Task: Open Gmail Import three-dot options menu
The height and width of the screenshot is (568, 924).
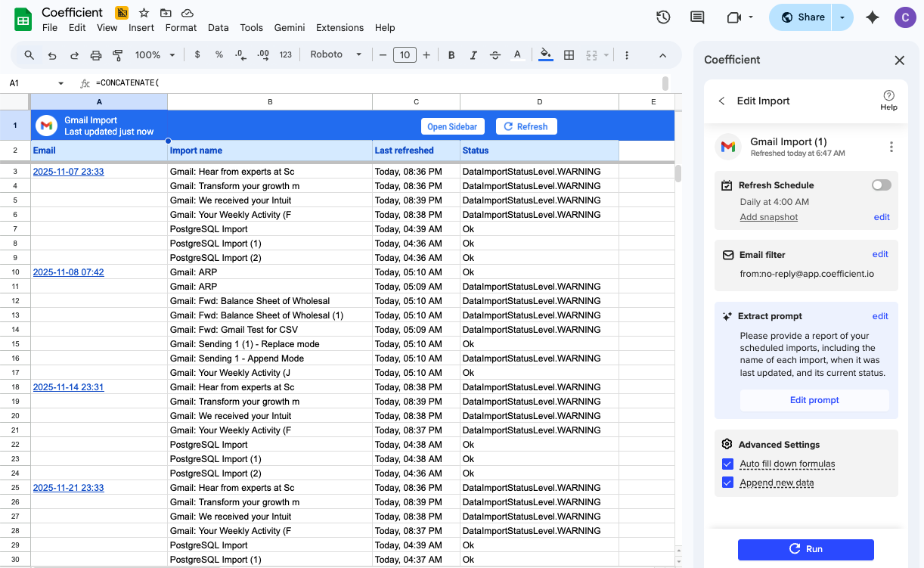Action: point(891,147)
